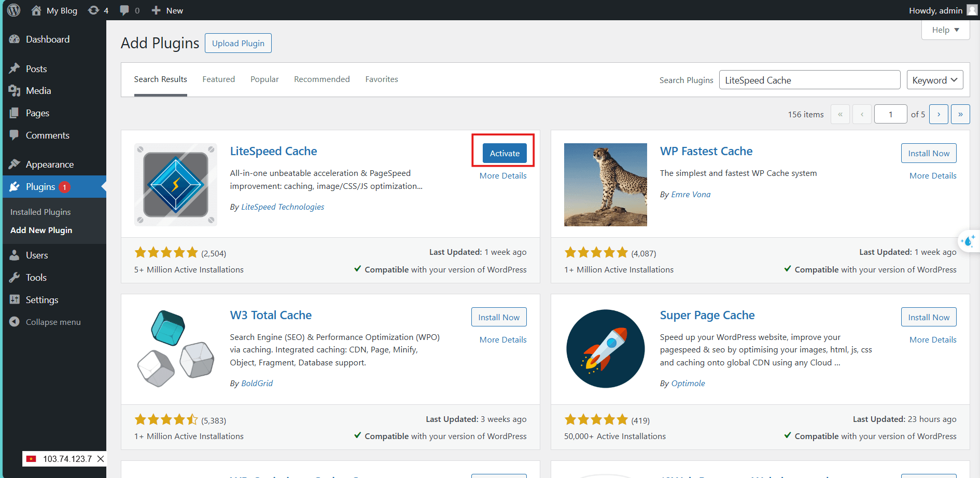
Task: Open More Details for LiteSpeed Cache
Action: click(503, 176)
